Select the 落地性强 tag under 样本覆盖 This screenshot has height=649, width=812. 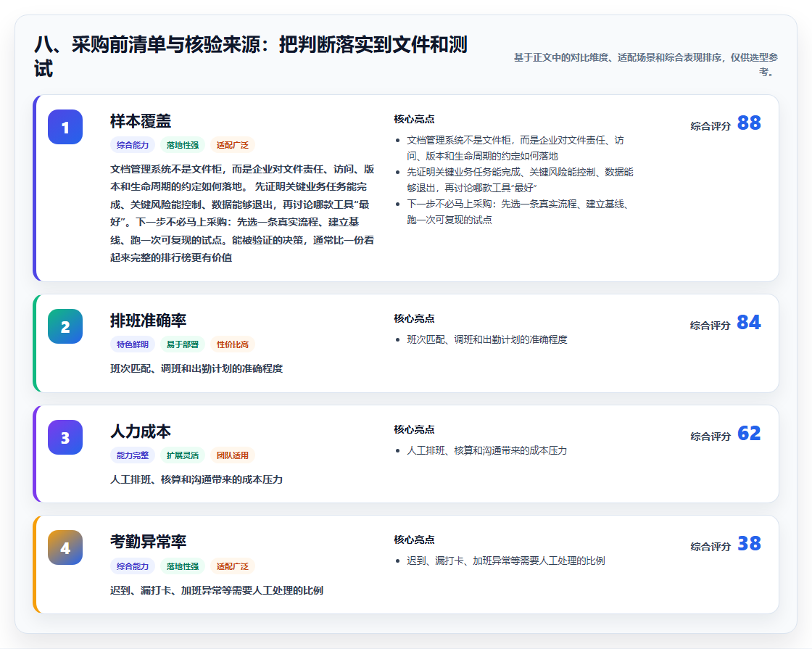point(182,145)
